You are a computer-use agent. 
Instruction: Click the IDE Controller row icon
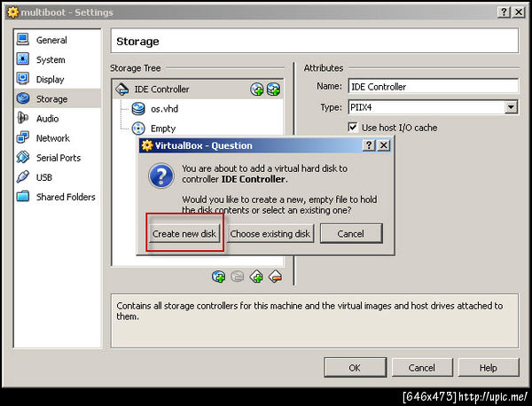(x=122, y=90)
